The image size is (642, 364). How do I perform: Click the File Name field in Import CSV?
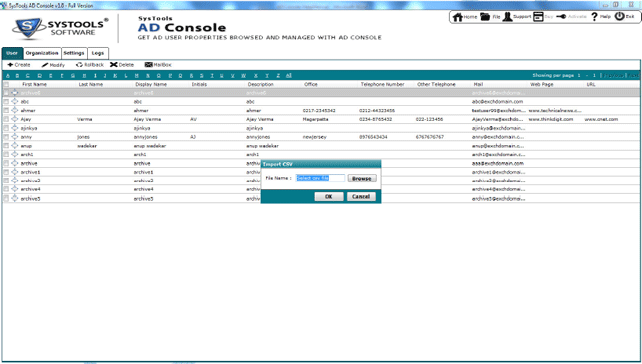coord(321,178)
